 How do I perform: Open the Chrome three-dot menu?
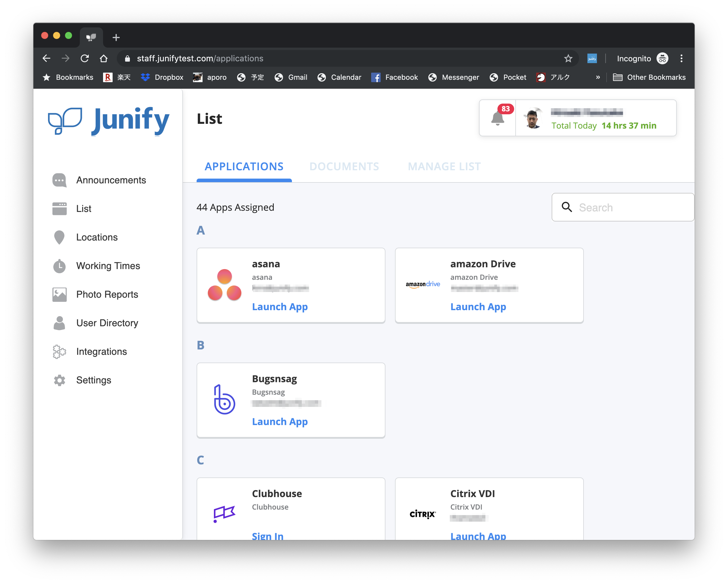682,58
